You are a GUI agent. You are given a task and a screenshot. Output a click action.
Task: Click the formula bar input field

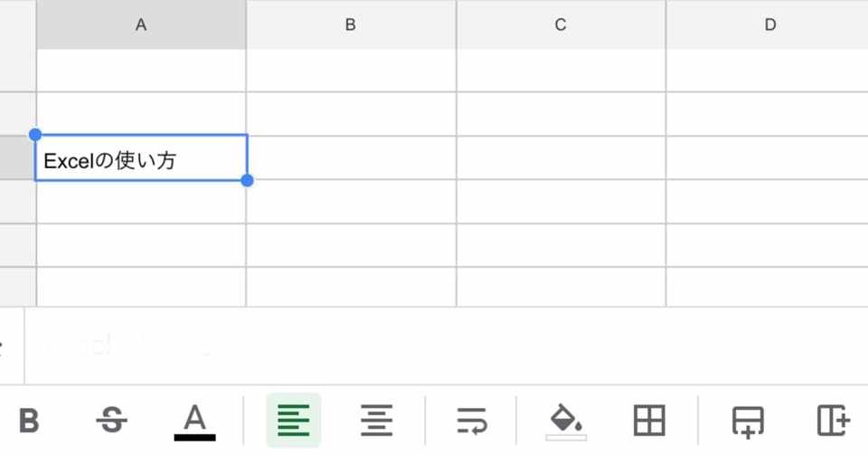click(x=443, y=346)
